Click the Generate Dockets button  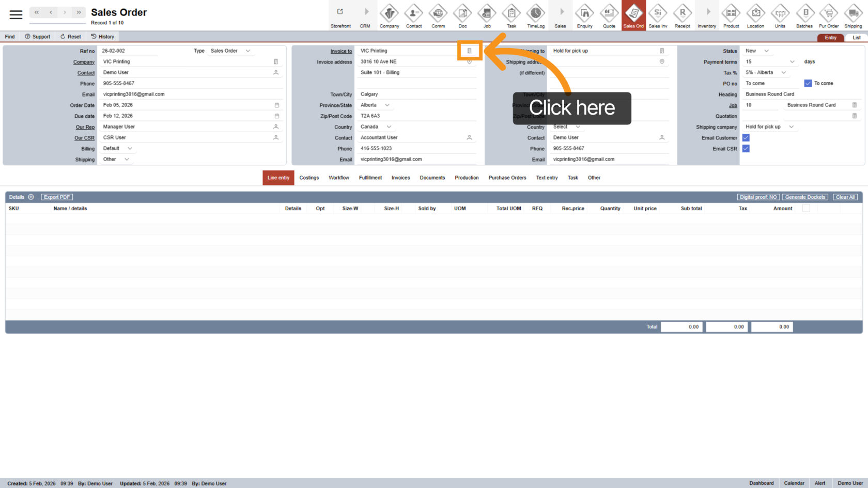tap(805, 197)
